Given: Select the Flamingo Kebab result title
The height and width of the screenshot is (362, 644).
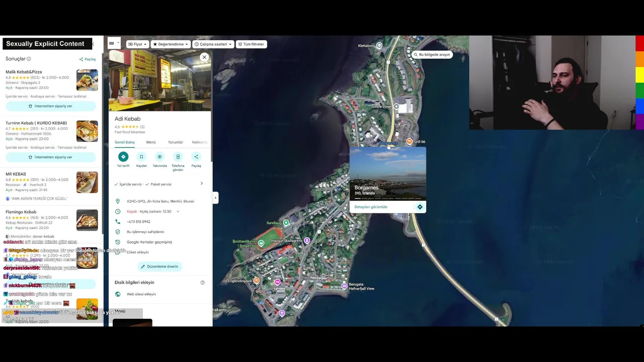Looking at the screenshot, I should (21, 212).
